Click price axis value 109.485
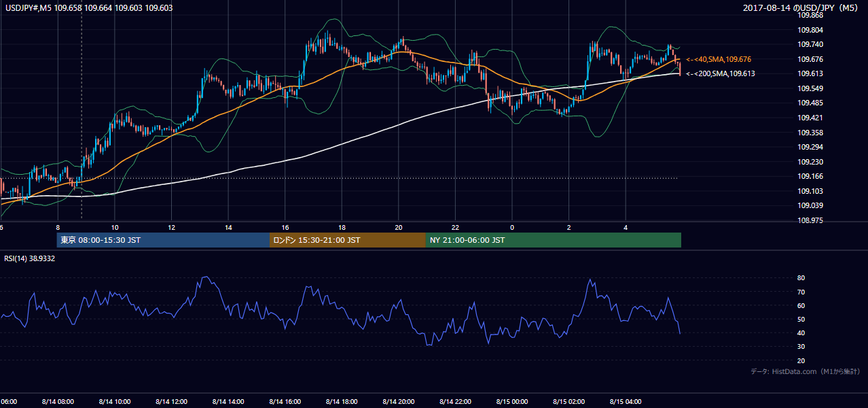868x408 pixels. (x=810, y=103)
